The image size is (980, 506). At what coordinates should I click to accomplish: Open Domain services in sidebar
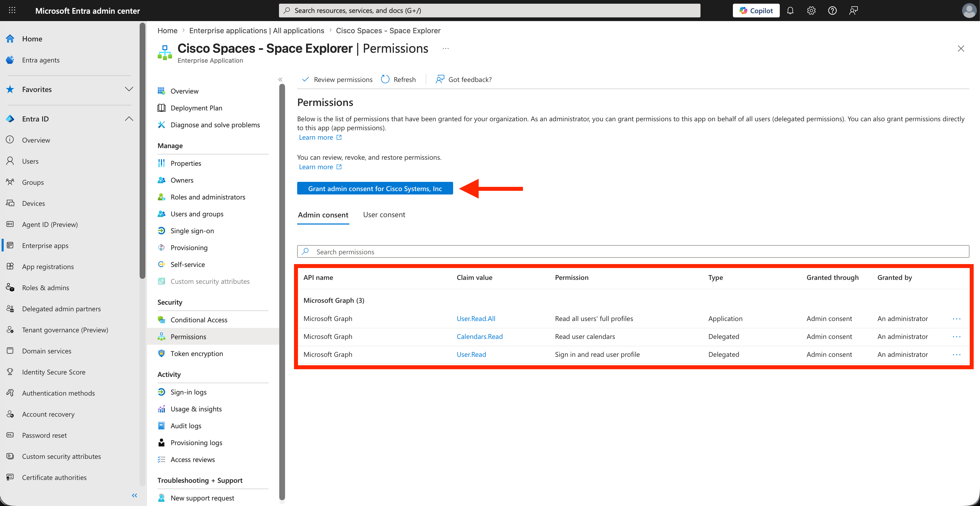[47, 351]
